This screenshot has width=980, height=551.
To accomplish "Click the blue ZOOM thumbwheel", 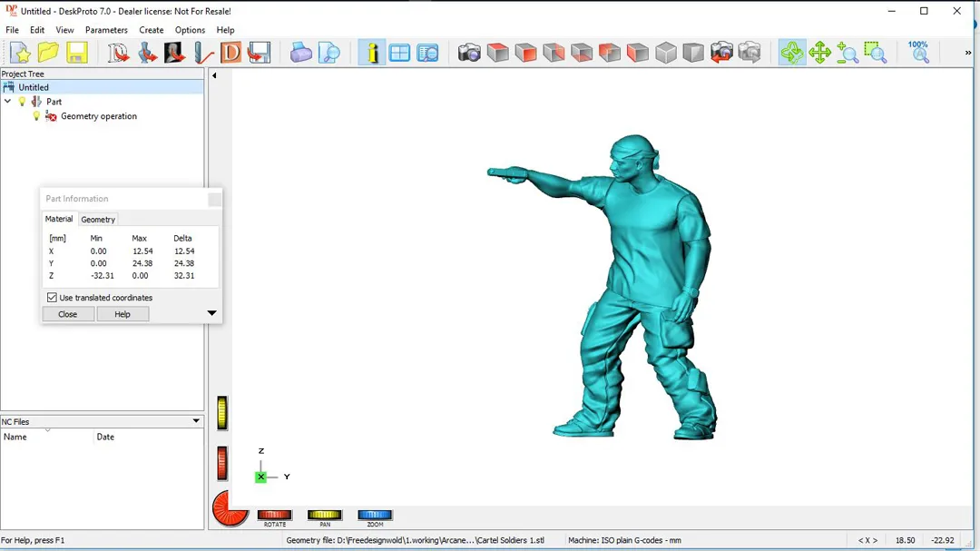I will [375, 515].
